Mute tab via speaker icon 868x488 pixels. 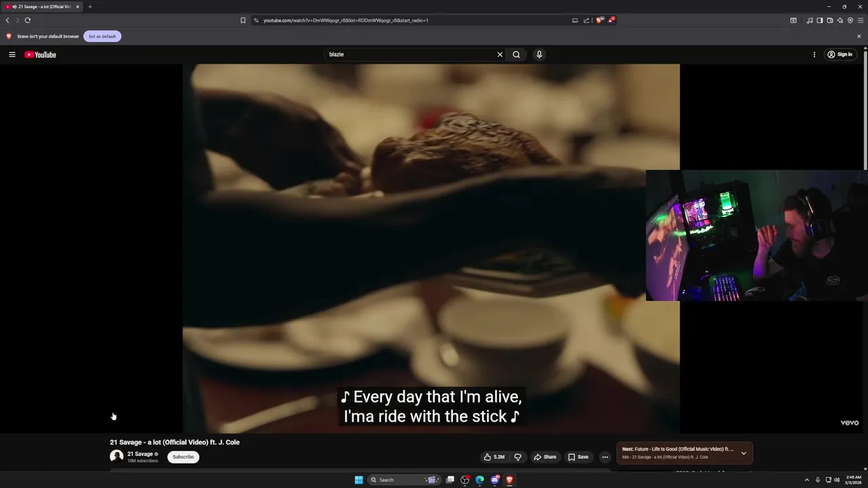tap(14, 7)
